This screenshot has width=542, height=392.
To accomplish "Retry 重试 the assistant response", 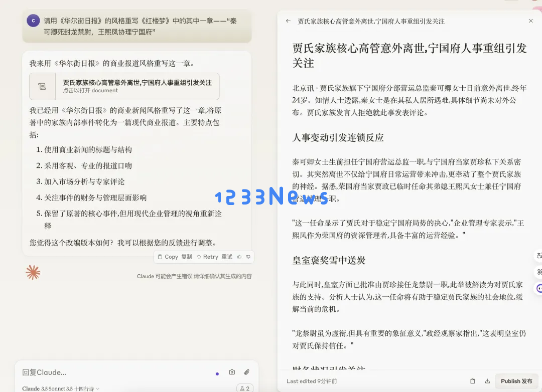I will tap(214, 257).
